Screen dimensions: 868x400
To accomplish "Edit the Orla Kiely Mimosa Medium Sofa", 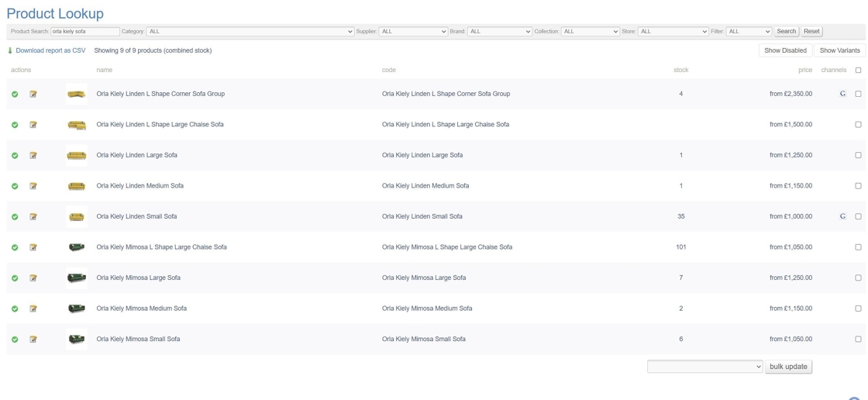I will click(x=33, y=309).
